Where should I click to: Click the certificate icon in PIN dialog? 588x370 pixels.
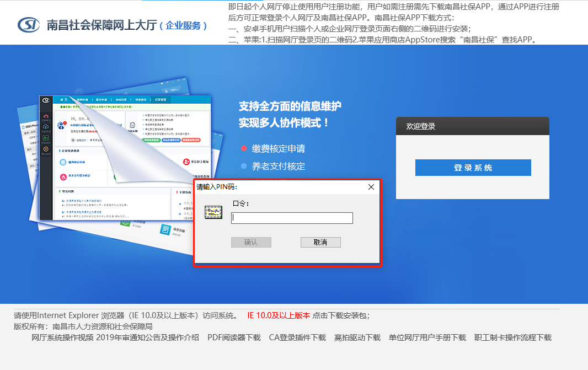click(x=213, y=212)
